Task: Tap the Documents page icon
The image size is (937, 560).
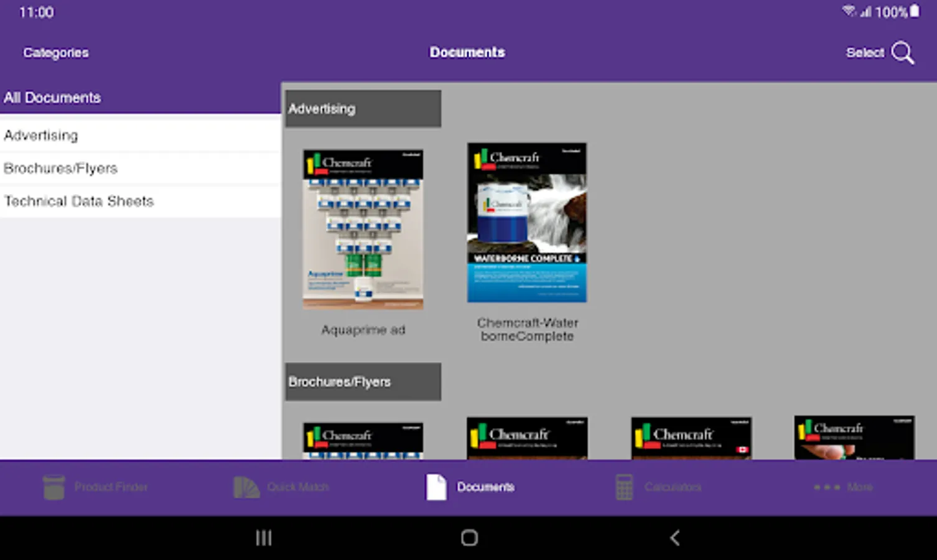Action: [436, 487]
